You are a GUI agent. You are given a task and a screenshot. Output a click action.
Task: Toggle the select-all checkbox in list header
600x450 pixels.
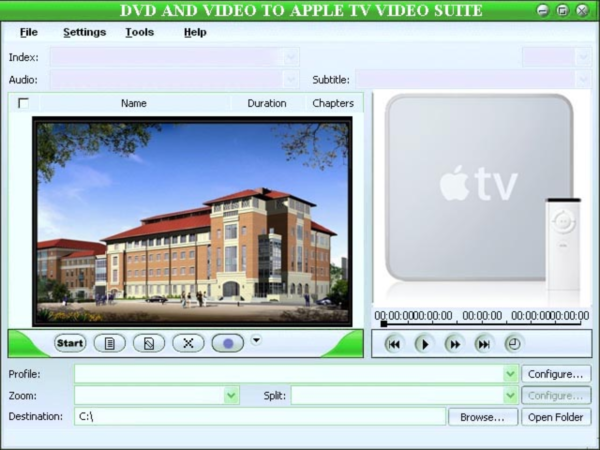point(23,103)
